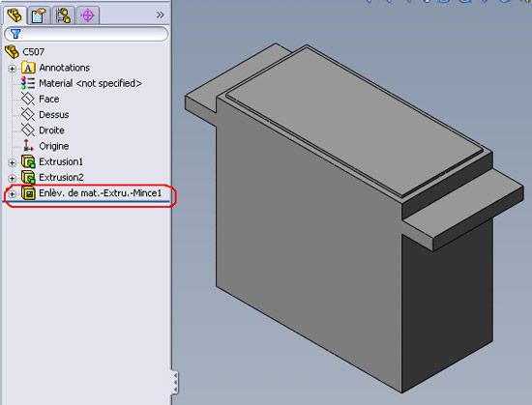Open the ConfigurationManager tab
This screenshot has height=405, width=532.
(64, 15)
